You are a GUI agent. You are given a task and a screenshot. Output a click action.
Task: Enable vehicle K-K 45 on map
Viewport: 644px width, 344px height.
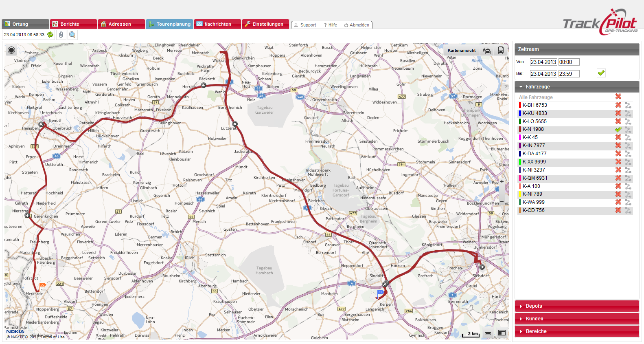point(618,137)
